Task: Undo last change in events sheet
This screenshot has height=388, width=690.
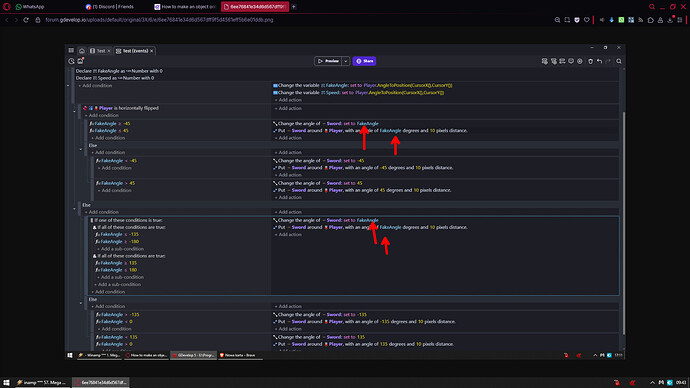Action: 599,61
